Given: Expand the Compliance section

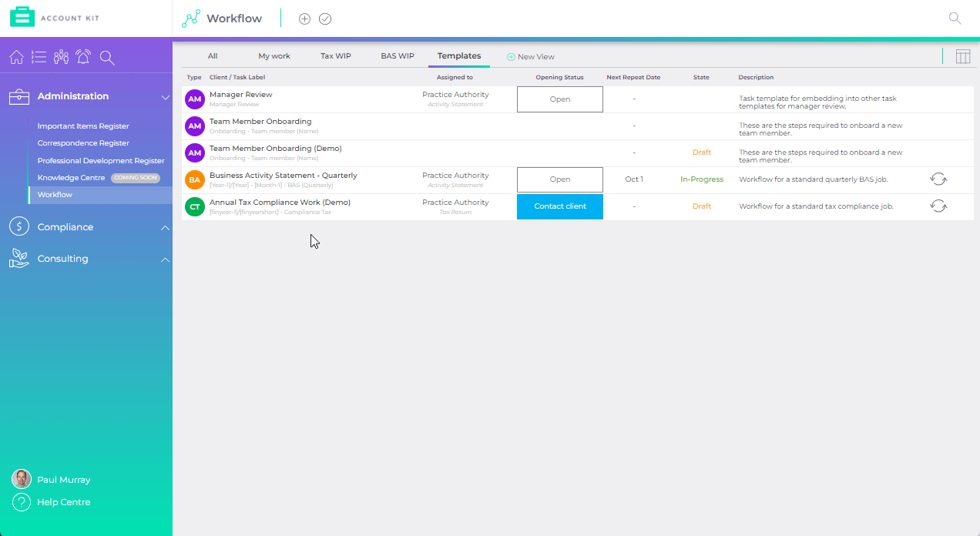Looking at the screenshot, I should [x=165, y=228].
